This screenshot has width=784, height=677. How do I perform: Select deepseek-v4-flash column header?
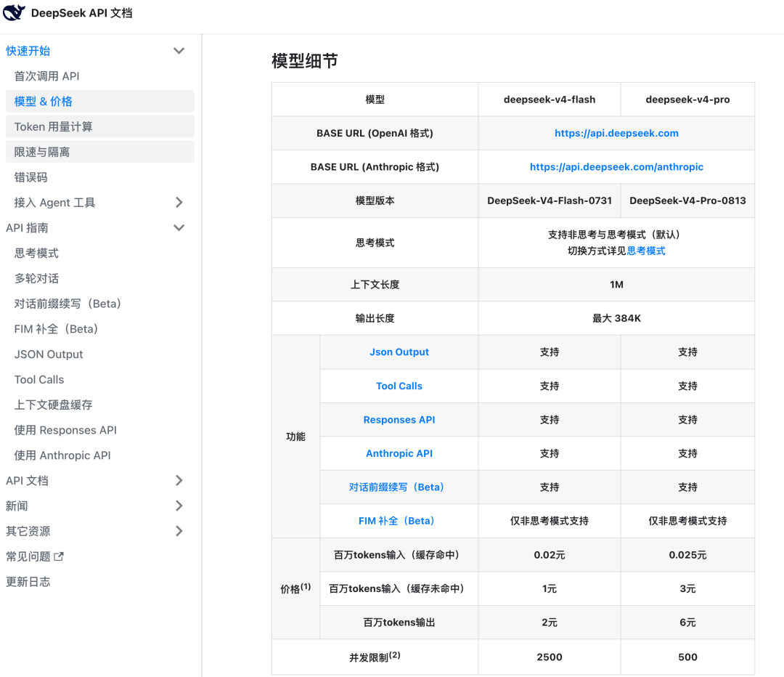click(550, 99)
